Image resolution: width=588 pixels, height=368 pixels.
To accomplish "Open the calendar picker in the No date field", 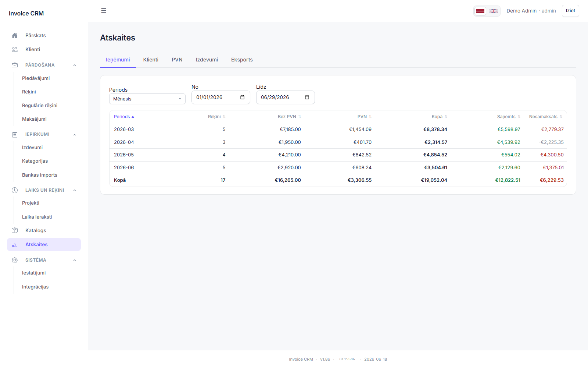I will tap(242, 97).
